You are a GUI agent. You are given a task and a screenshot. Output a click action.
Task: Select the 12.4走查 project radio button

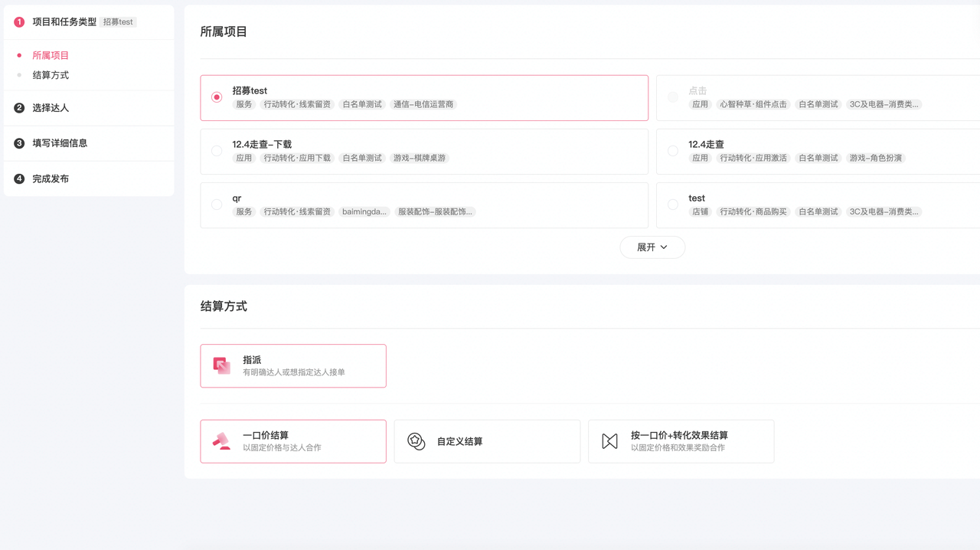[672, 151]
